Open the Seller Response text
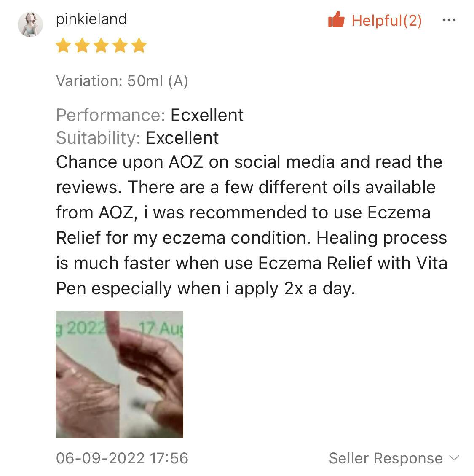 386,458
